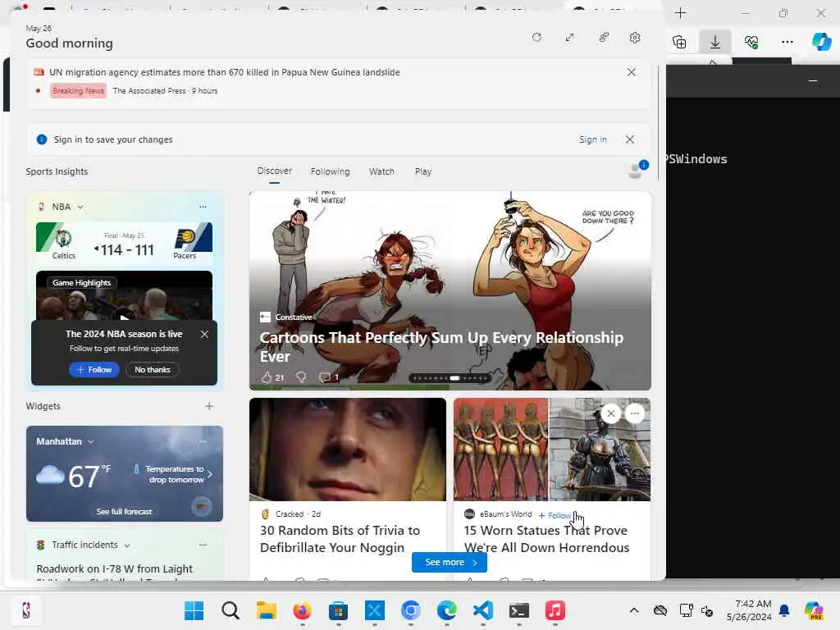Open Edge Settings and more menu

click(x=787, y=42)
